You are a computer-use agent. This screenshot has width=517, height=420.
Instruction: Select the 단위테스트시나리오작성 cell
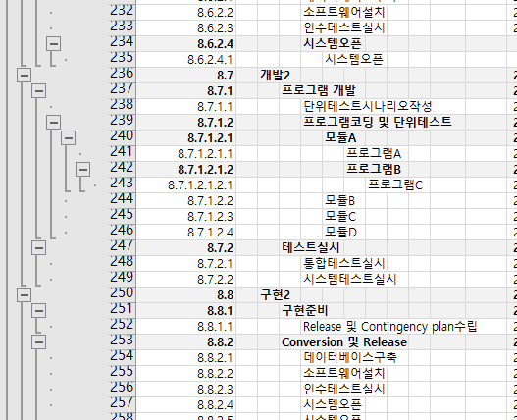(368, 107)
